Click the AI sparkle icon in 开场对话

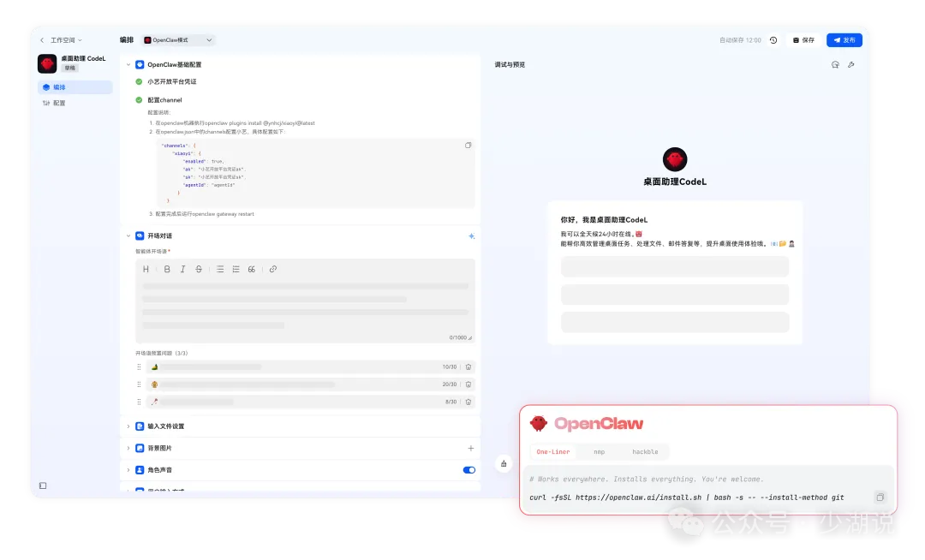(x=471, y=235)
